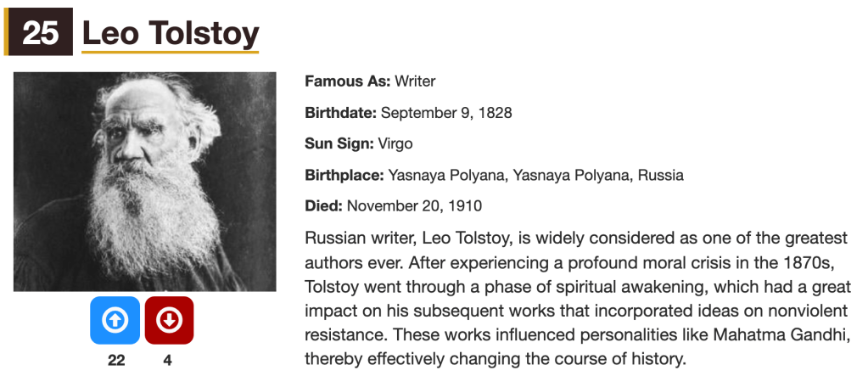The width and height of the screenshot is (868, 376).
Task: Click the downvote count 4
Action: [168, 360]
